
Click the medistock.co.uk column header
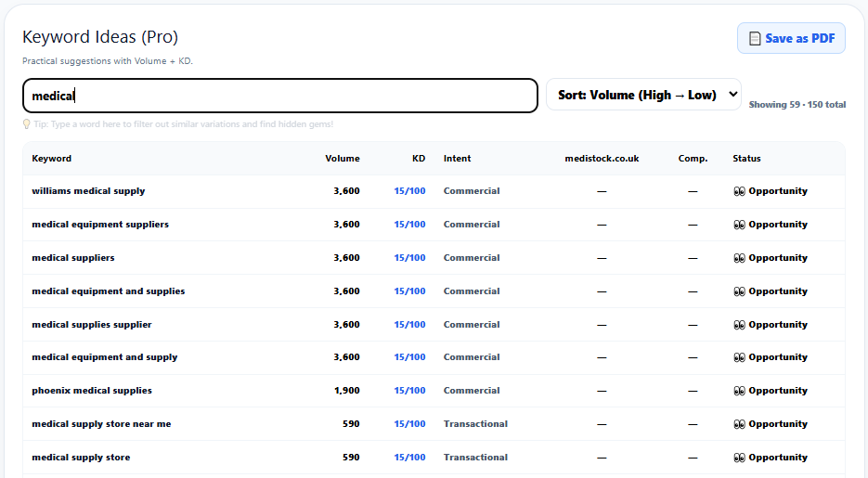point(602,158)
